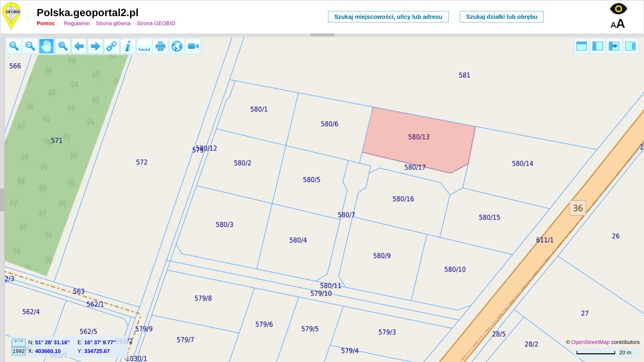Click parcel label 580/2
Screen dimensions: 644x362
point(243,163)
